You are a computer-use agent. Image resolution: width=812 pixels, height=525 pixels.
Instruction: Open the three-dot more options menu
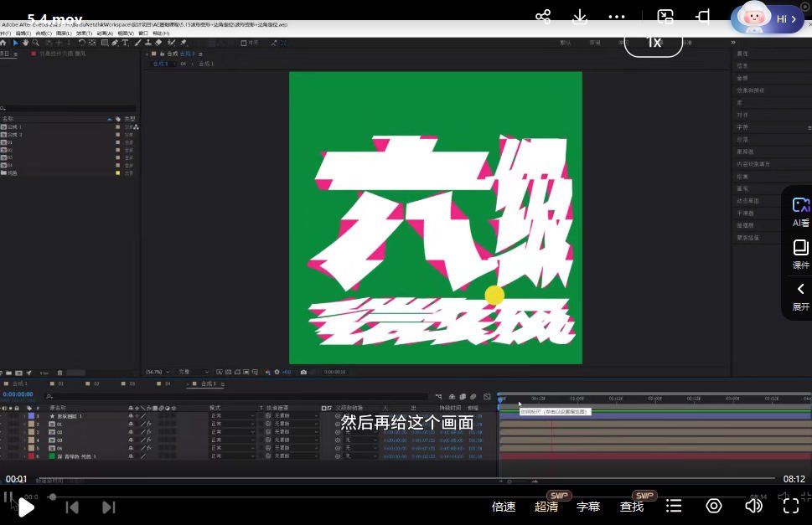[617, 17]
